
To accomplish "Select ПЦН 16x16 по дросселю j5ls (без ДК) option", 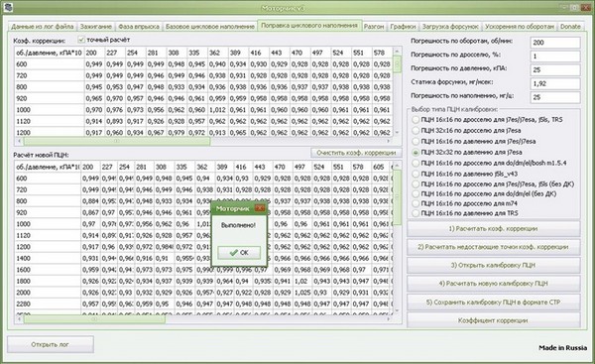I will point(416,184).
